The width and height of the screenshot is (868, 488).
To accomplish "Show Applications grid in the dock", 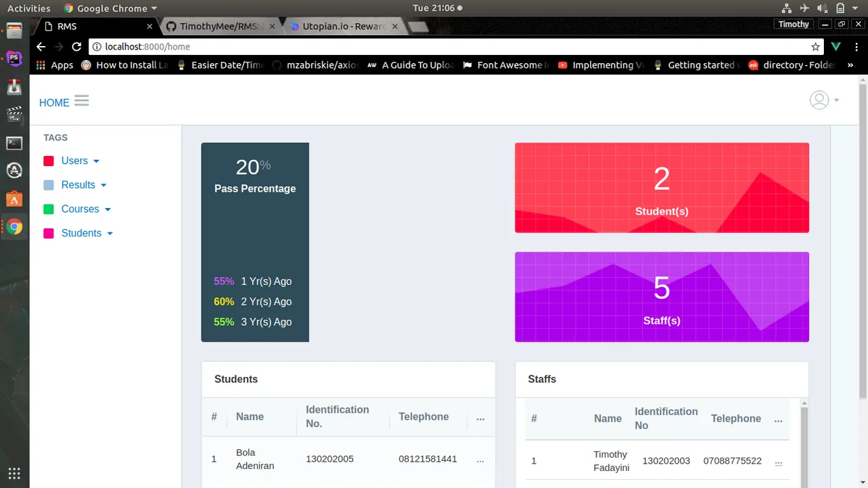I will click(14, 473).
